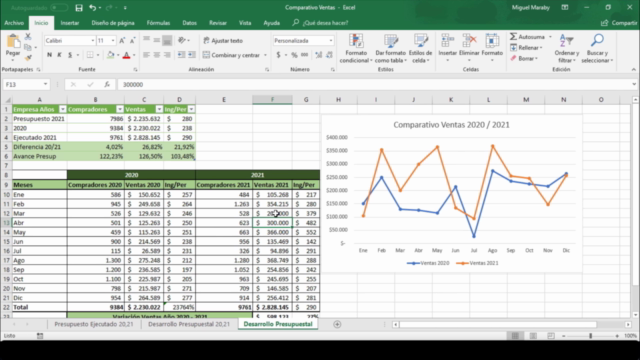
Task: Open Estilos de celda gallery
Action: click(420, 48)
